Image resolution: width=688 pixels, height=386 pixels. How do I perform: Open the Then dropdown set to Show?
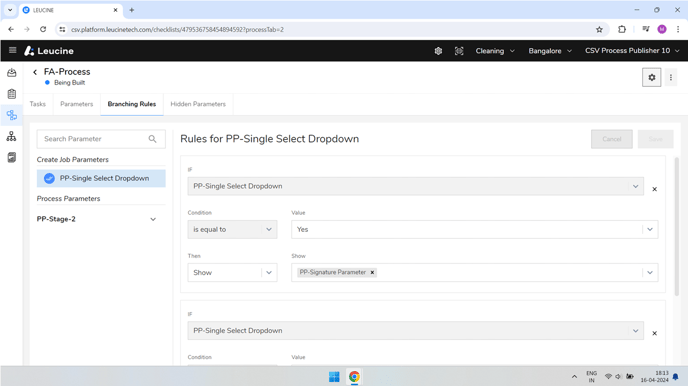232,272
